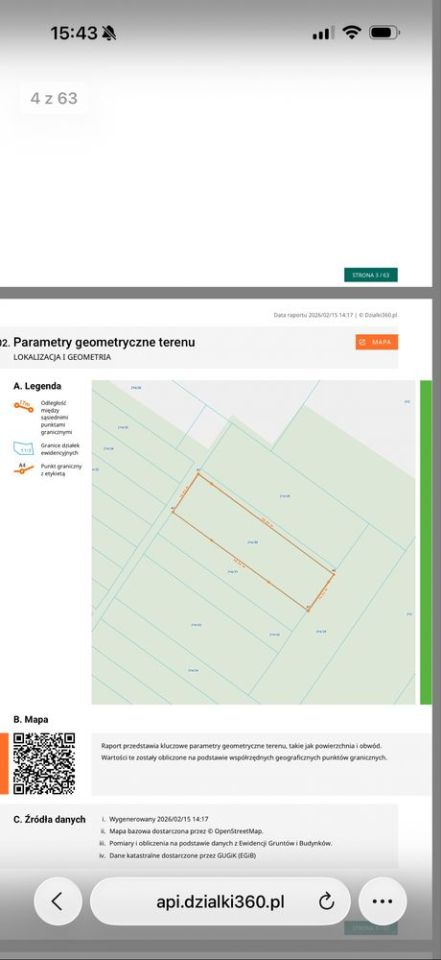
Task: Select subtitle 'LOKALIZACJA I GEOMETRIA'
Action: [62, 357]
